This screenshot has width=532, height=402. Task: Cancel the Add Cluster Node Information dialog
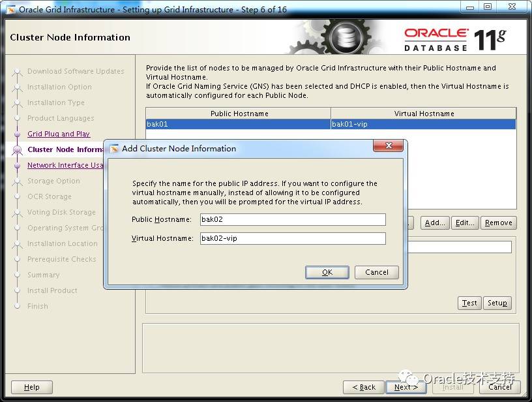[377, 272]
